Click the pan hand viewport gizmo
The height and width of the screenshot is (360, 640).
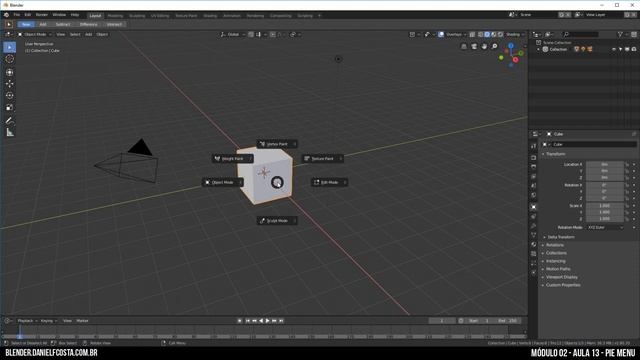point(484,47)
